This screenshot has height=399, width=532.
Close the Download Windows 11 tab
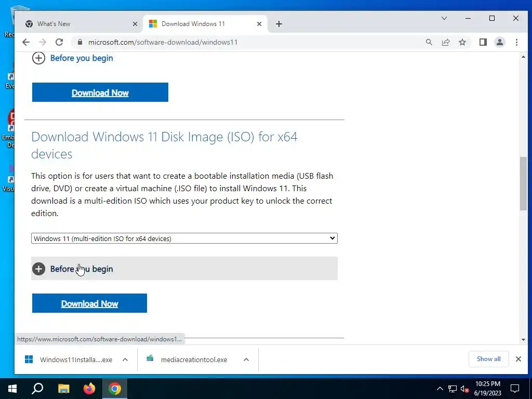pyautogui.click(x=259, y=24)
